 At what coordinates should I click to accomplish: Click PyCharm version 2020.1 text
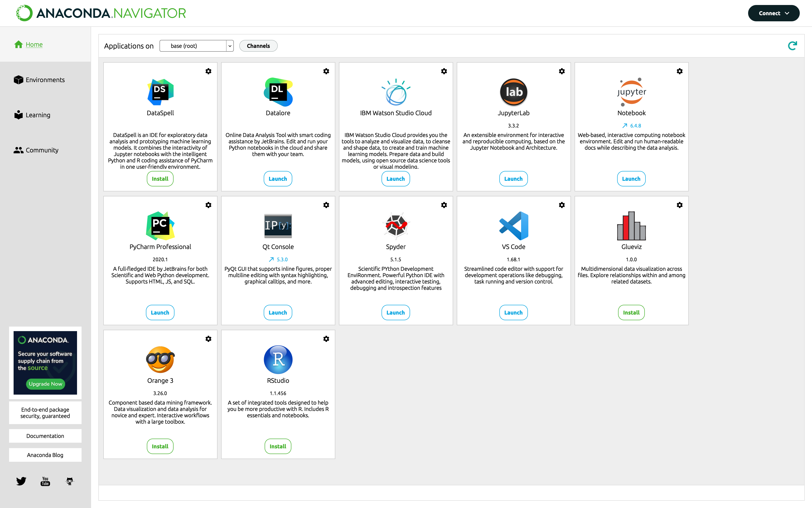pos(160,259)
